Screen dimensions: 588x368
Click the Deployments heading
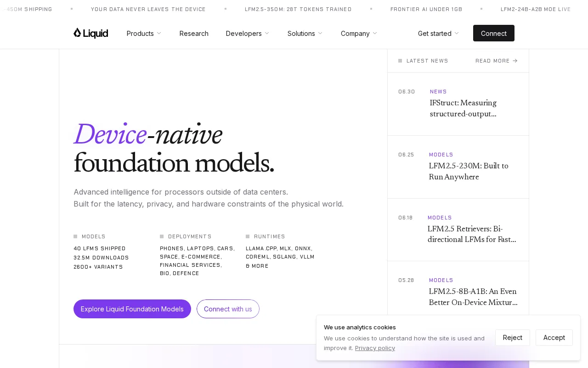[x=190, y=236]
